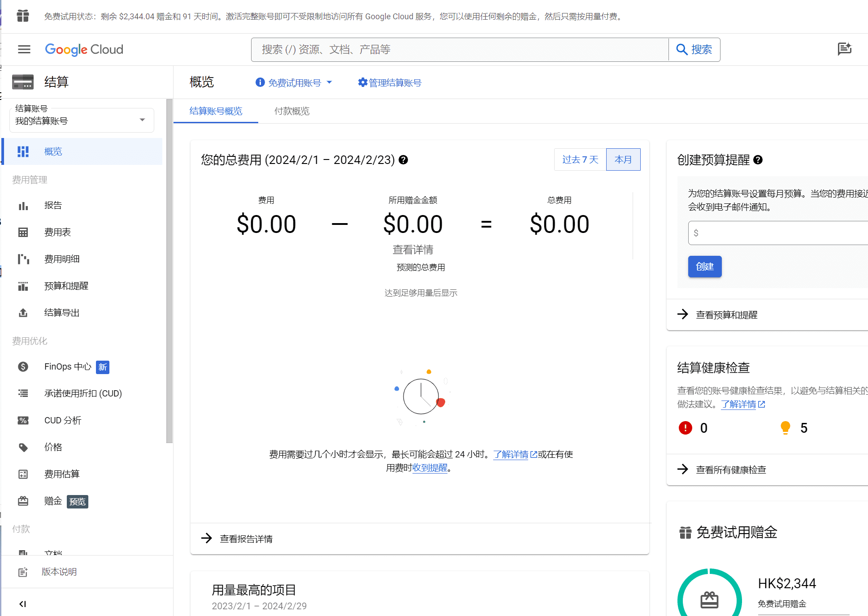Click the 创建 budget button
This screenshot has width=868, height=616.
704,267
